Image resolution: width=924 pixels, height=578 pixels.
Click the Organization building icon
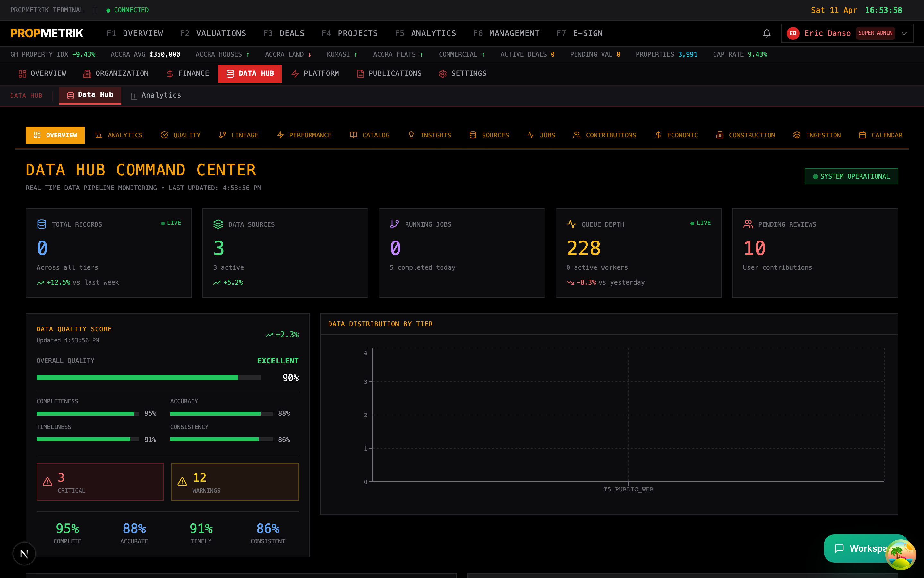click(x=87, y=74)
